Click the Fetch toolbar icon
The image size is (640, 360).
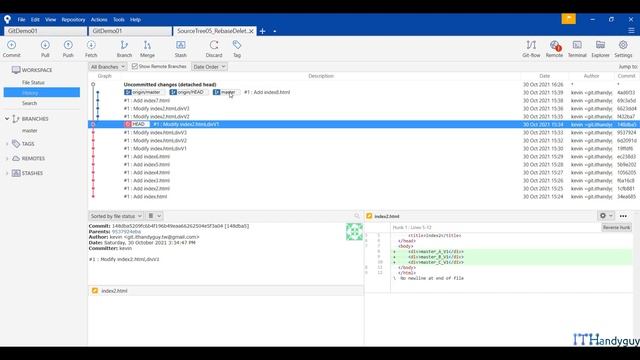pos(91,49)
